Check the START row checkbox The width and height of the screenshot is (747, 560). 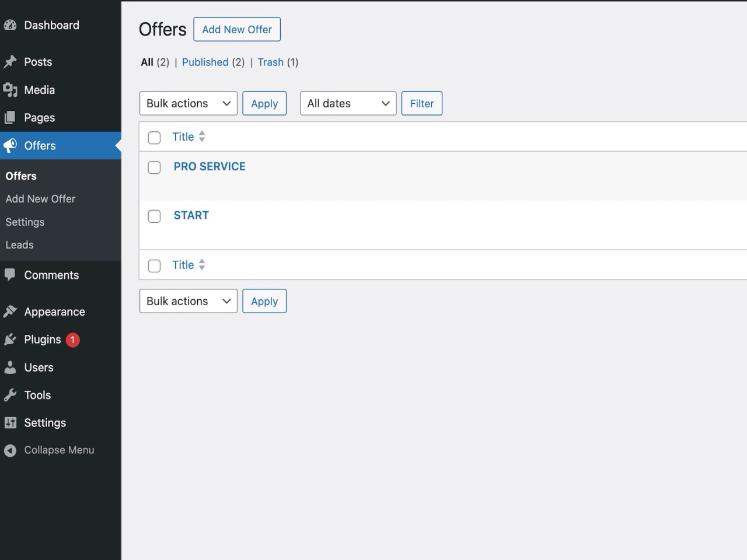point(154,216)
